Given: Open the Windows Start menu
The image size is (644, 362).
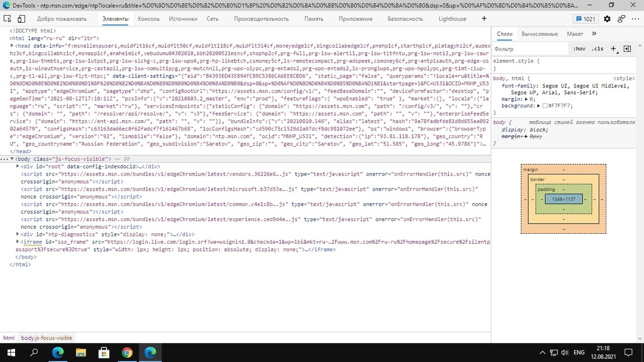Looking at the screenshot, I should coord(11,352).
